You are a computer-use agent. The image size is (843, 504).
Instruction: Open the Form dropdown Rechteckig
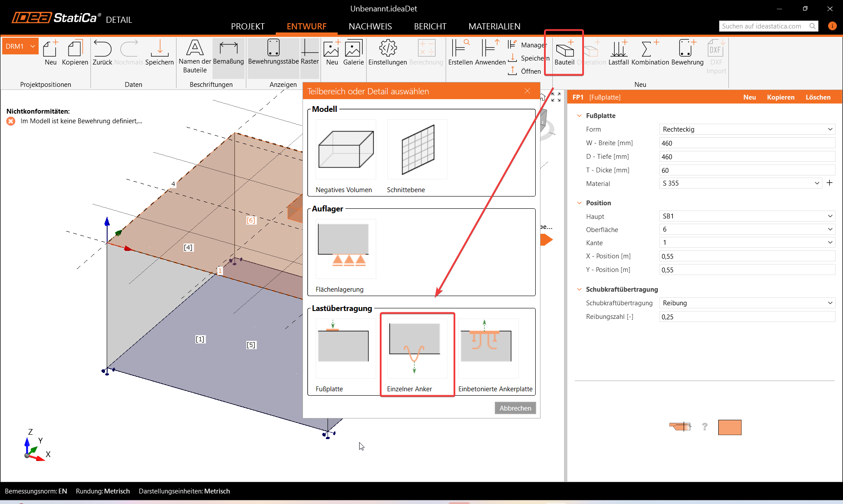pyautogui.click(x=746, y=129)
